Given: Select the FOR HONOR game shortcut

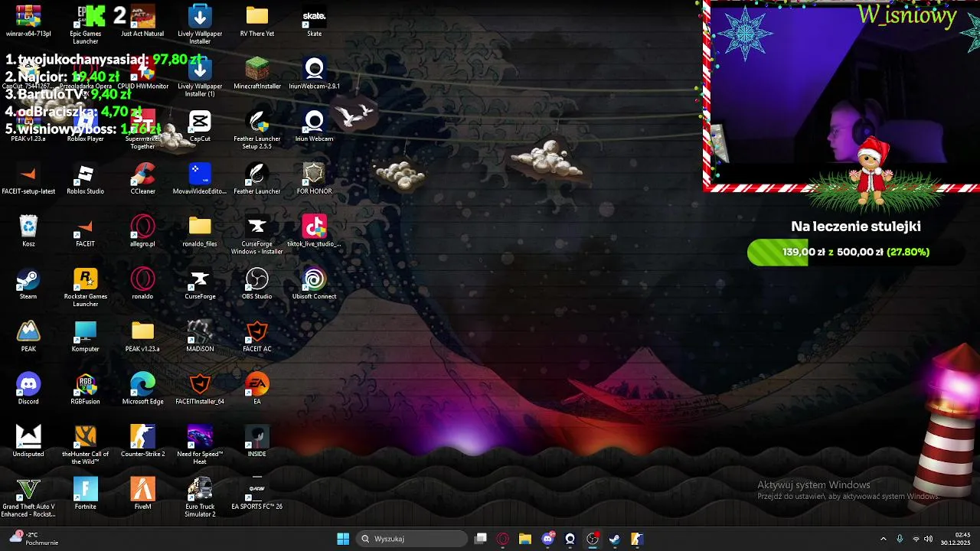Looking at the screenshot, I should pyautogui.click(x=314, y=179).
